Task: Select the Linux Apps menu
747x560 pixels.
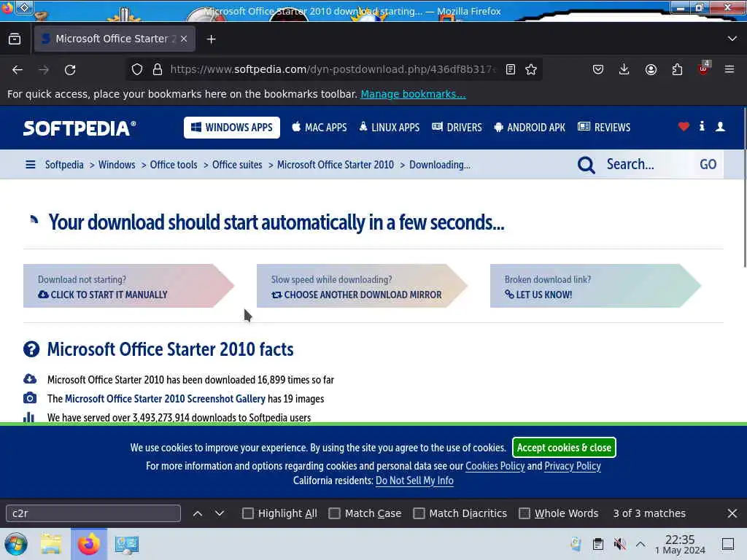Action: click(x=390, y=128)
